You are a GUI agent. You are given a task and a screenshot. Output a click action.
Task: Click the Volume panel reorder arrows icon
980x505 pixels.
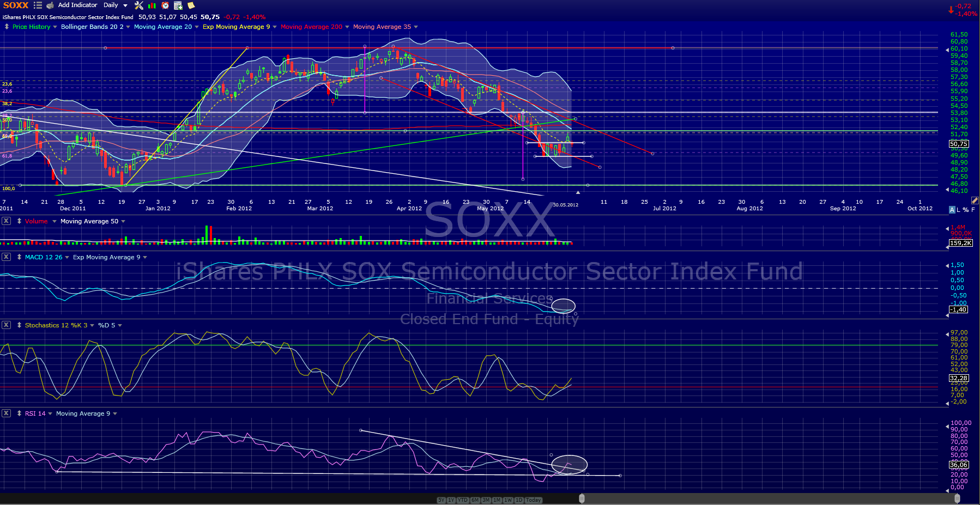(19, 221)
